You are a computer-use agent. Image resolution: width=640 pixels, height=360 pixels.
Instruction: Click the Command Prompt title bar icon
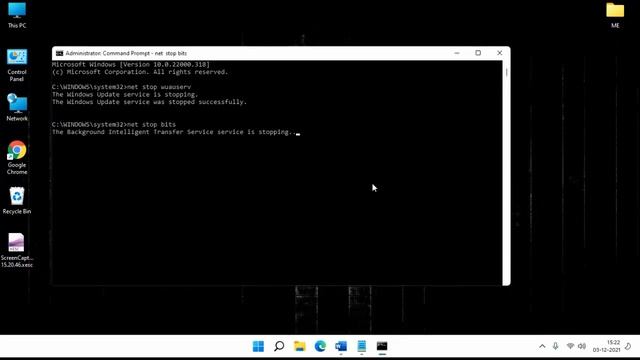[x=60, y=53]
